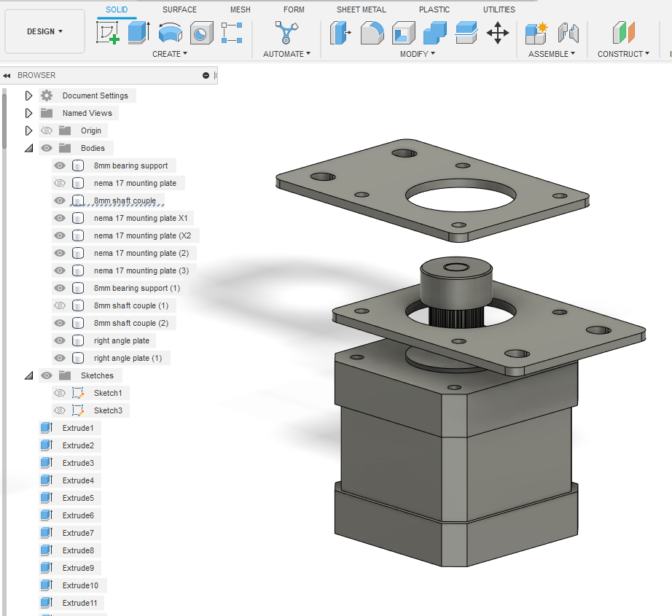This screenshot has height=616, width=672.
Task: Switch to the SURFACE tab
Action: click(179, 9)
